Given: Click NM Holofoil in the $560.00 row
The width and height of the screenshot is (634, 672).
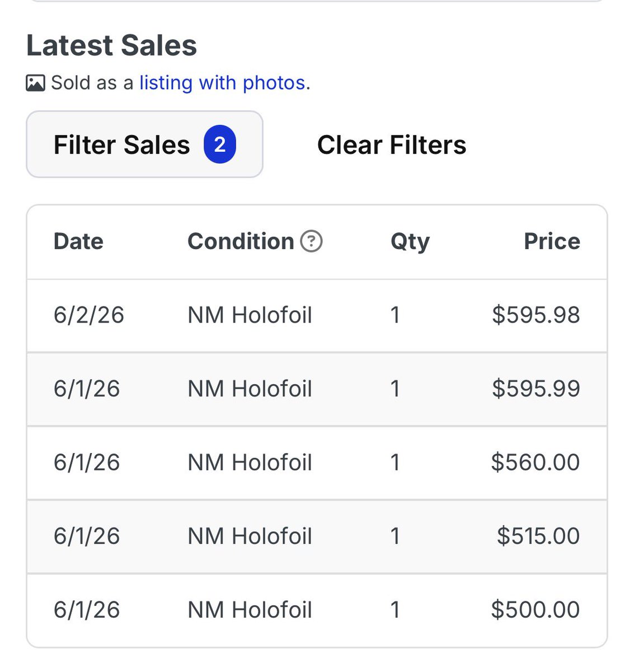Looking at the screenshot, I should click(250, 463).
